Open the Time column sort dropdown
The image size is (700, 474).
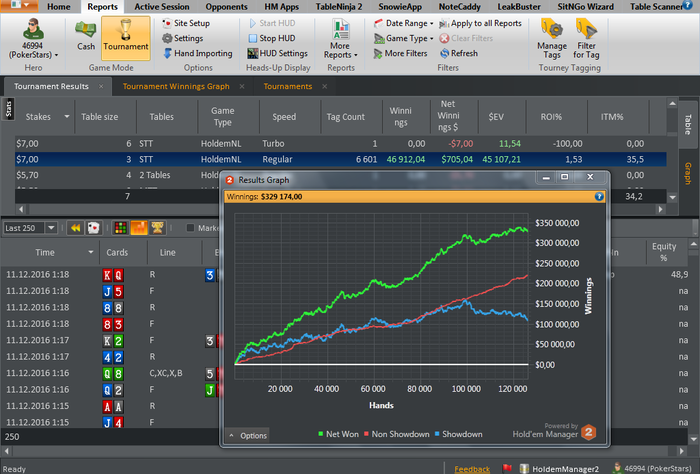pos(91,252)
